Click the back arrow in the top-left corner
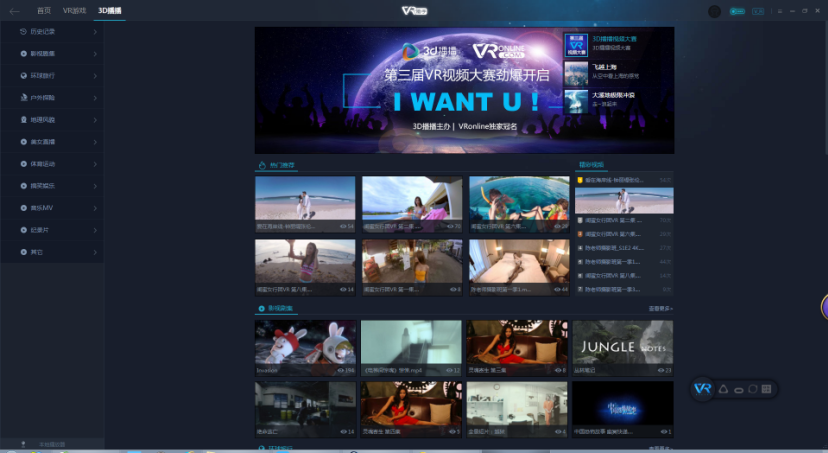The width and height of the screenshot is (828, 453). click(14, 11)
